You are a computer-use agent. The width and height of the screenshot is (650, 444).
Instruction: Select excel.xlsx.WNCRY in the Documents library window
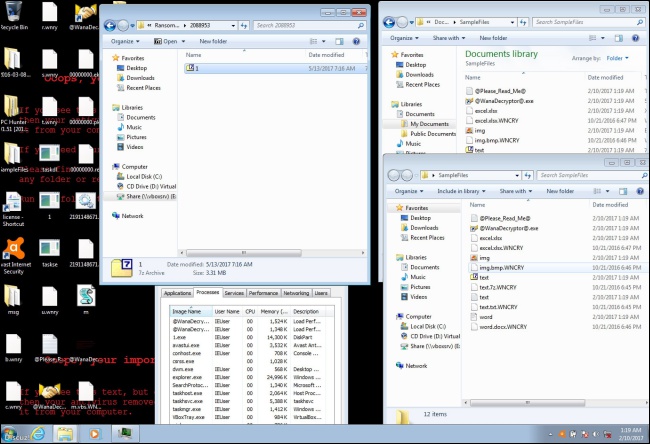[x=492, y=121]
